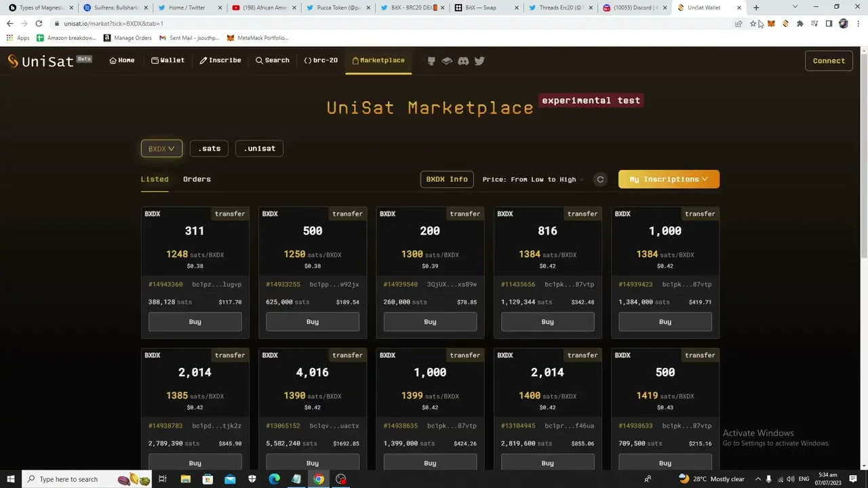The image size is (868, 488).
Task: Refresh the listings with the circular reload icon
Action: click(600, 180)
